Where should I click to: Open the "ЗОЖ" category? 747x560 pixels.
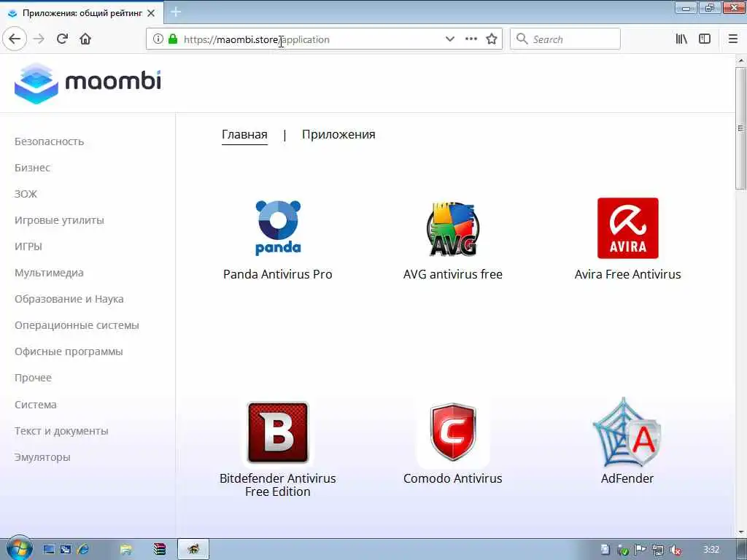tap(26, 194)
